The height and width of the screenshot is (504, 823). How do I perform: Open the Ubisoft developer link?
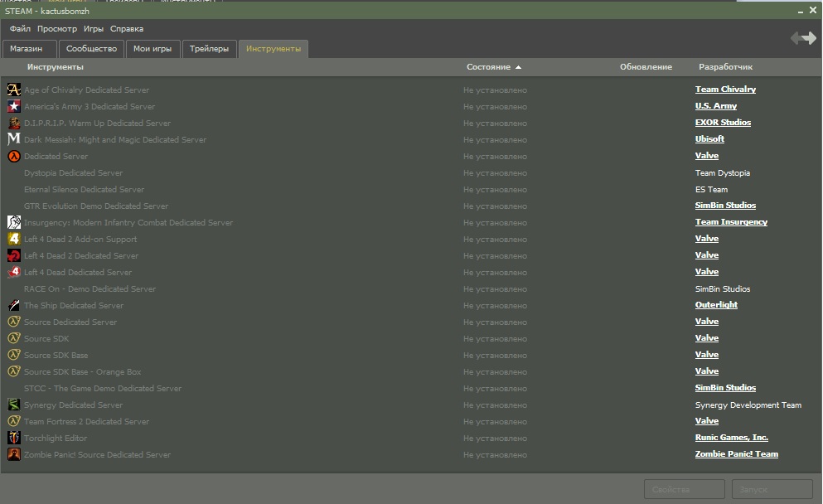(709, 139)
